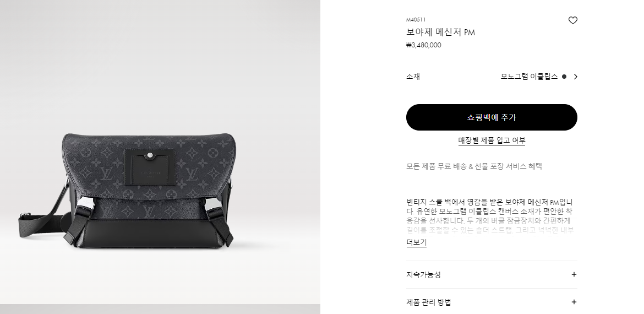Click the plus icon beside 지속가능성
Viewport: 644px width, 314px height.
tap(574, 274)
